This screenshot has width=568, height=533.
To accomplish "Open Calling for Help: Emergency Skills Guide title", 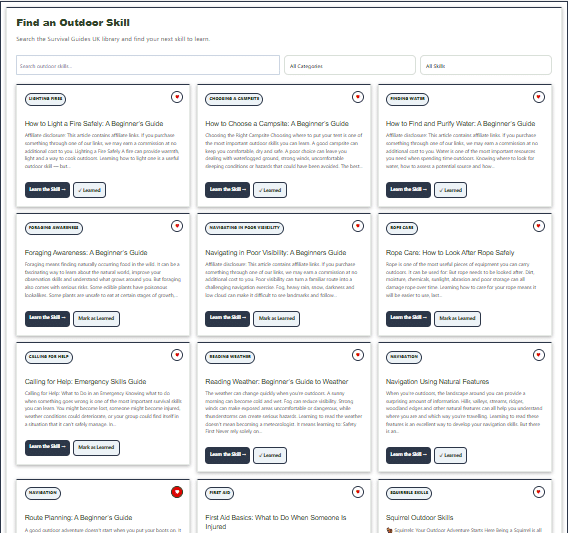I will (x=85, y=382).
